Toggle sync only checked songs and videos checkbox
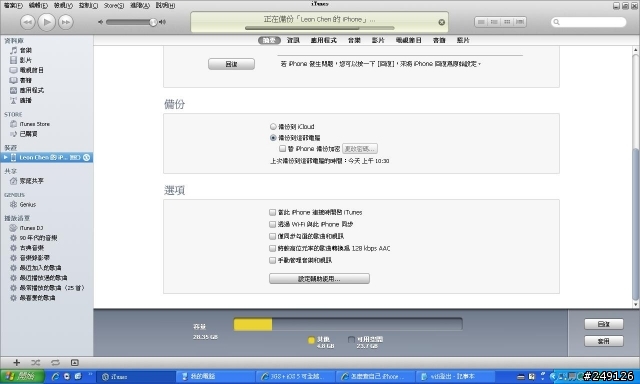640x384 pixels. [x=273, y=236]
